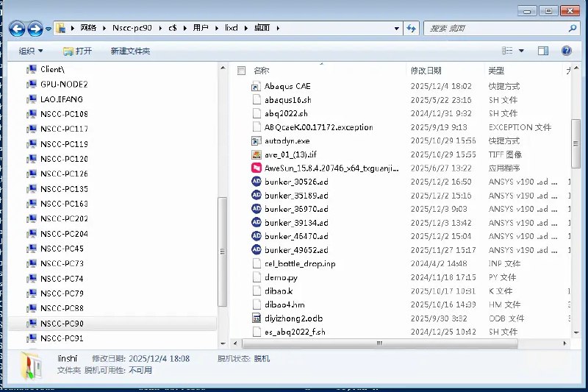
Task: Select NSCC-PC117 computer icon
Action: click(x=32, y=129)
